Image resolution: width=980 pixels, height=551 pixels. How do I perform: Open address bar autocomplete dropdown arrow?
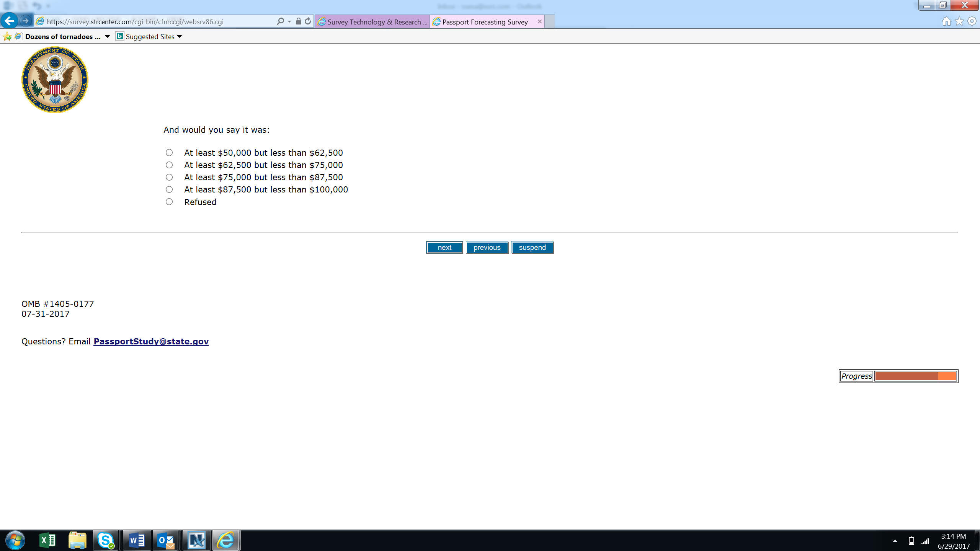289,21
